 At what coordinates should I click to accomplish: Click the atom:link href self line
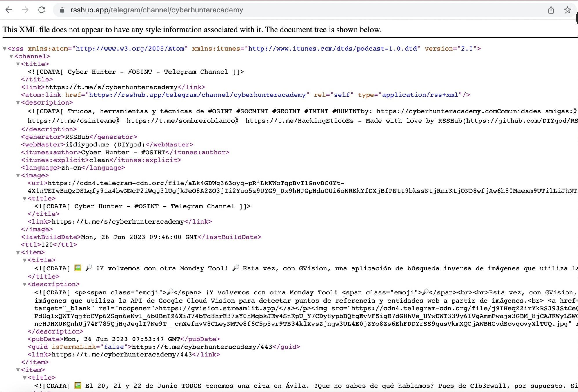click(x=246, y=95)
